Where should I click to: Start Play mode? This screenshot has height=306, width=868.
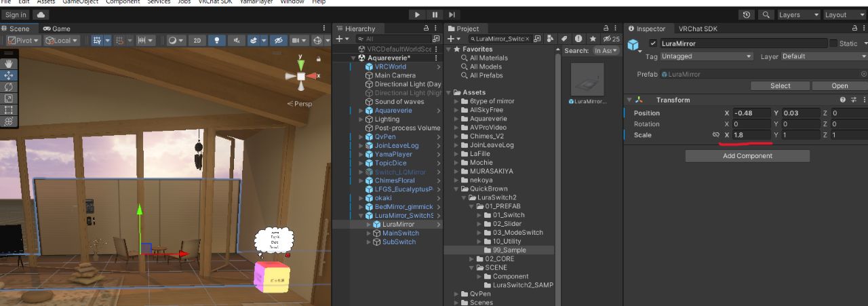click(417, 14)
